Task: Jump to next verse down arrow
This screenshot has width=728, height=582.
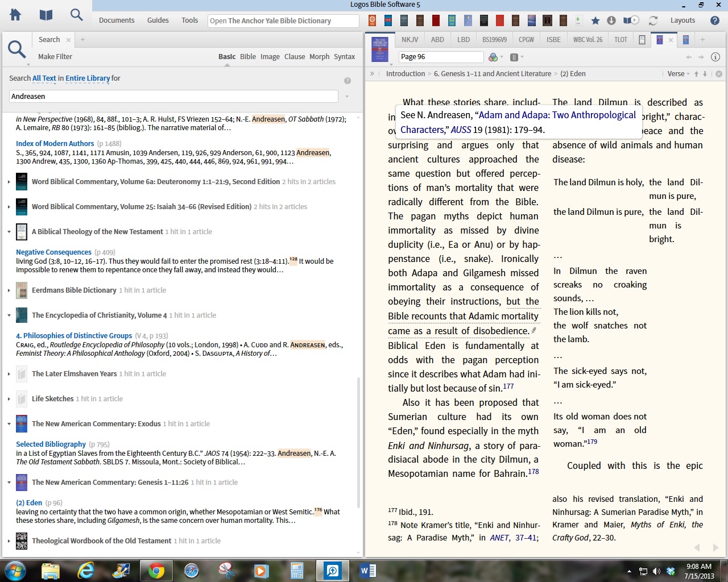Action: point(705,74)
